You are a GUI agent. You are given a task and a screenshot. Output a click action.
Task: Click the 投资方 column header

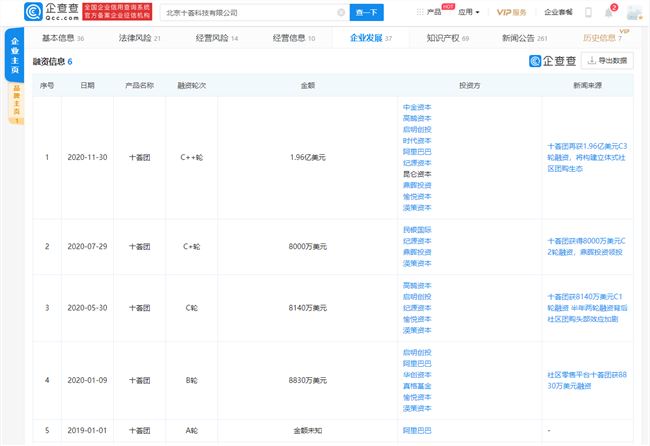coord(469,85)
